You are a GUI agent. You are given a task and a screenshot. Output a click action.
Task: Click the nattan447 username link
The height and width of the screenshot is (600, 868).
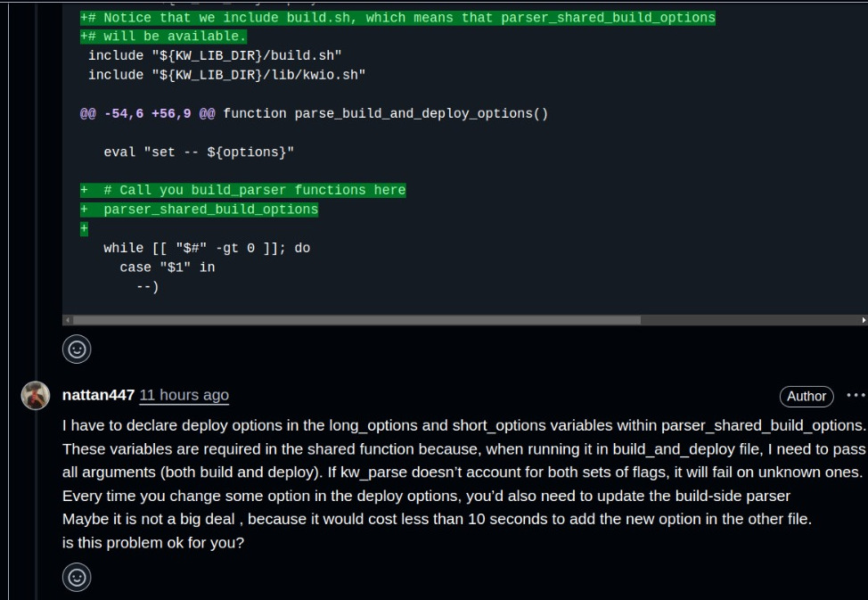point(99,395)
